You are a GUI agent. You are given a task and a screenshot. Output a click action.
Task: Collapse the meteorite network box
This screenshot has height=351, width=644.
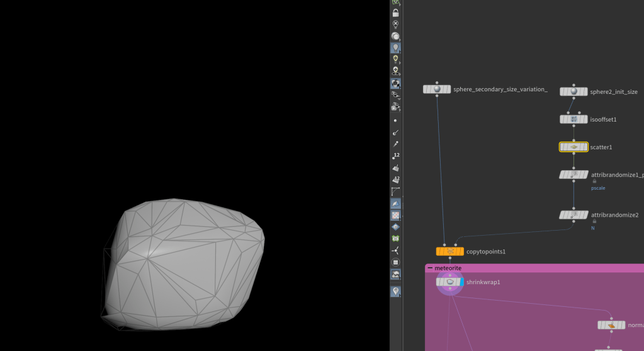(430, 268)
